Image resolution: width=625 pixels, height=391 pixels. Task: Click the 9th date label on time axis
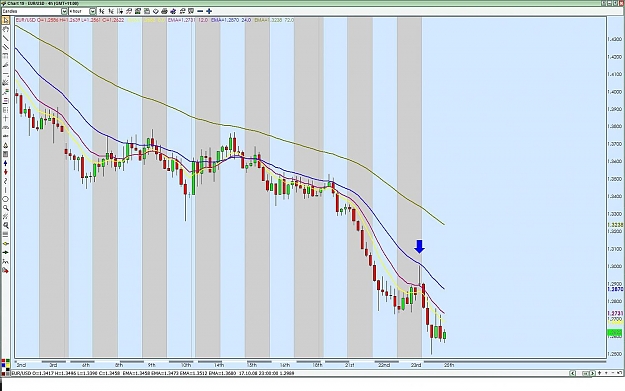click(152, 365)
